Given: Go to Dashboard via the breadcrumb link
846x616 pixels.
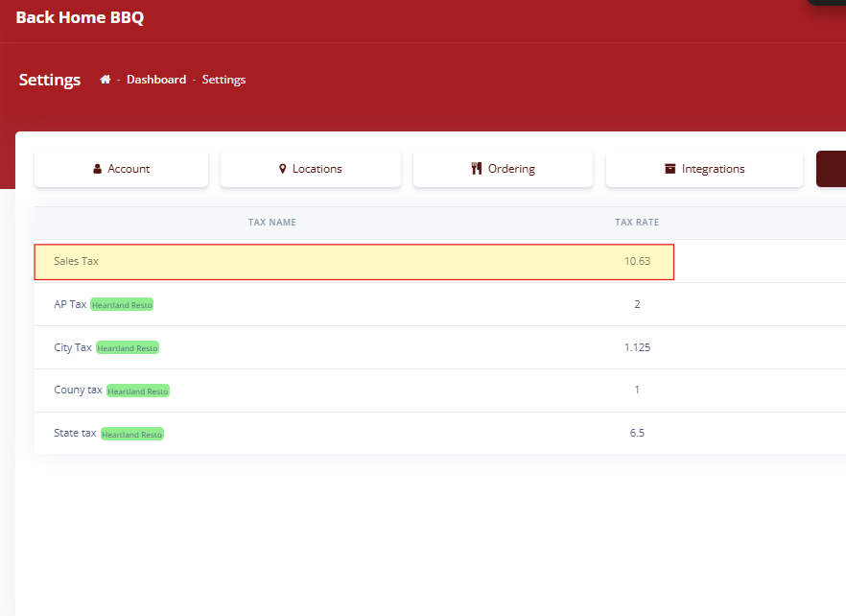Looking at the screenshot, I should click(156, 80).
